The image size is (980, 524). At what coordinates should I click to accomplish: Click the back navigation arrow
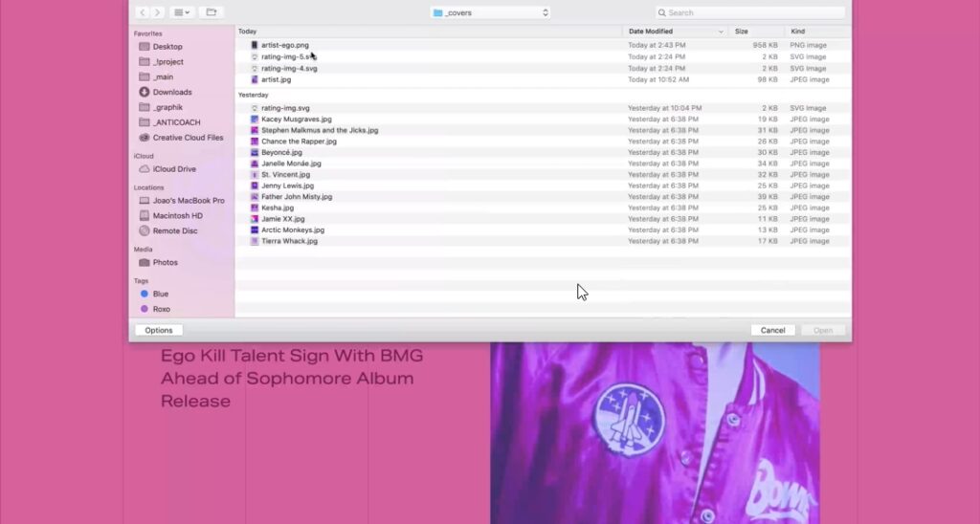(x=143, y=12)
